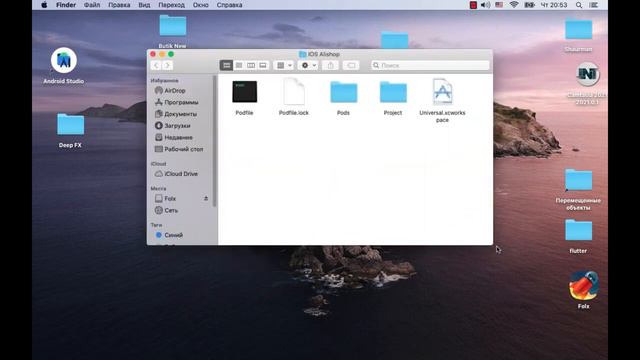
Task: Click the sidebar scrollbar
Action: click(x=215, y=141)
